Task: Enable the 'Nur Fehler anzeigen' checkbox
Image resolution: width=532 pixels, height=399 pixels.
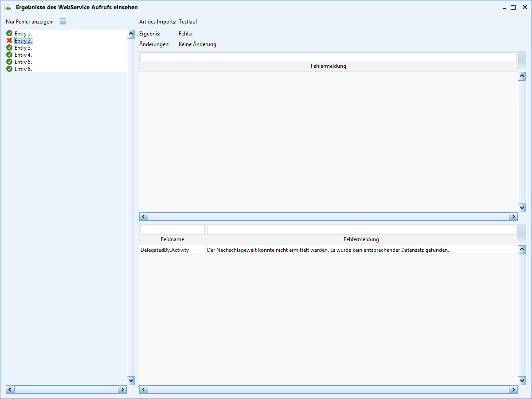Action: coord(63,21)
